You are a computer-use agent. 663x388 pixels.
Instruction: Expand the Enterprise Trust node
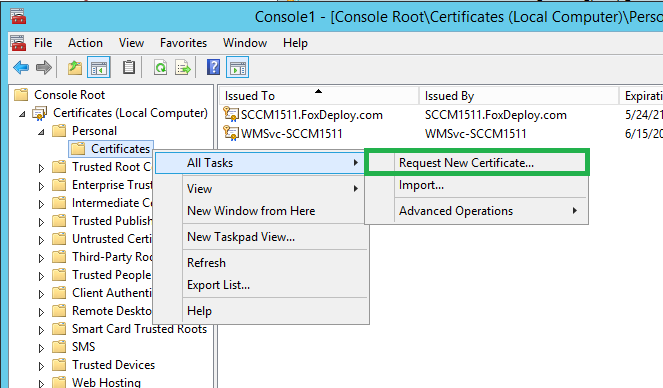pos(41,186)
